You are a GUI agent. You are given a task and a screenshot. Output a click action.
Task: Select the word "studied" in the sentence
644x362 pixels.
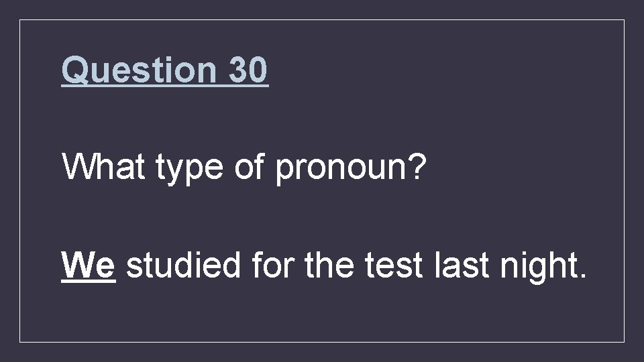(x=183, y=265)
